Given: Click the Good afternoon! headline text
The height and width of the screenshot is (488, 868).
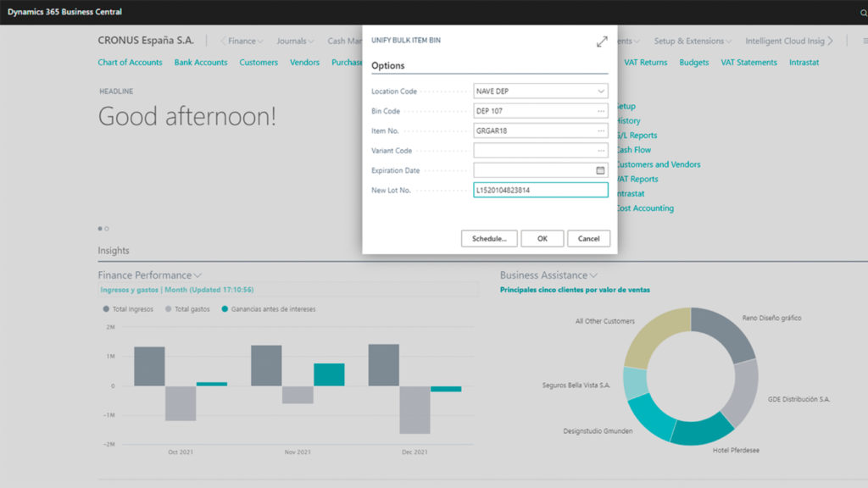Looking at the screenshot, I should (x=187, y=116).
